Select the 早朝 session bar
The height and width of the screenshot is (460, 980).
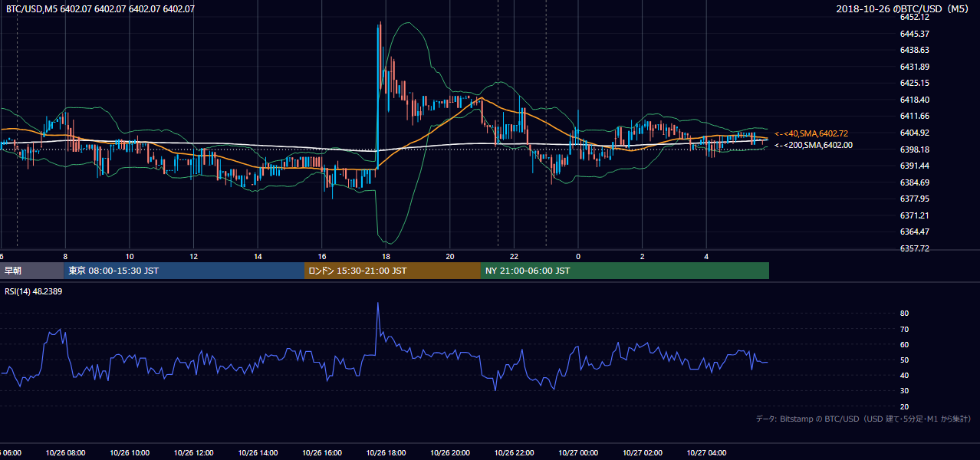click(31, 271)
